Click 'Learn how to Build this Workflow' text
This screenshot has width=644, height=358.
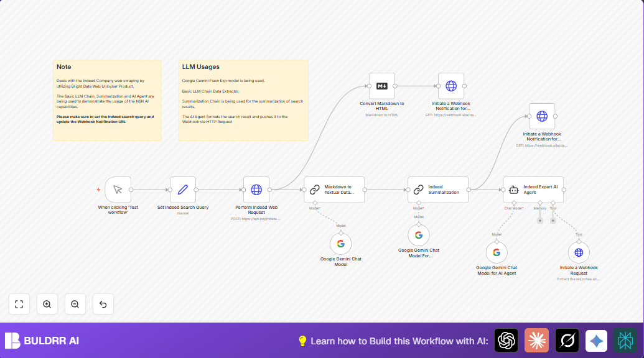point(399,341)
